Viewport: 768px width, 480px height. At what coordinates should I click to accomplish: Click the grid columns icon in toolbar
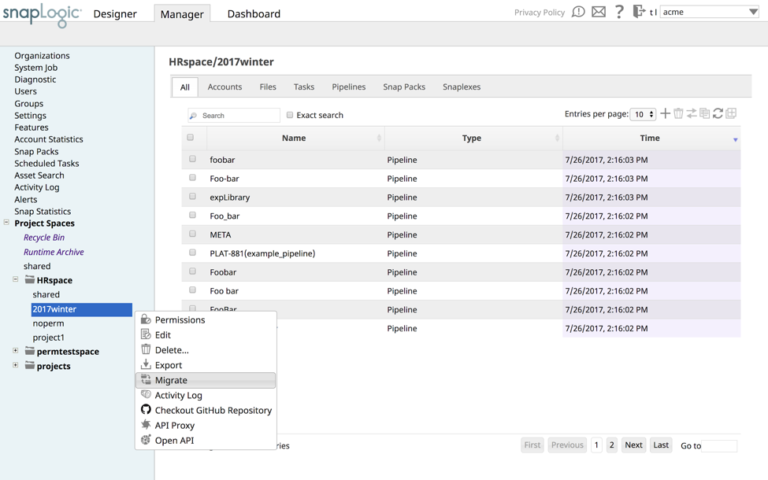[731, 114]
